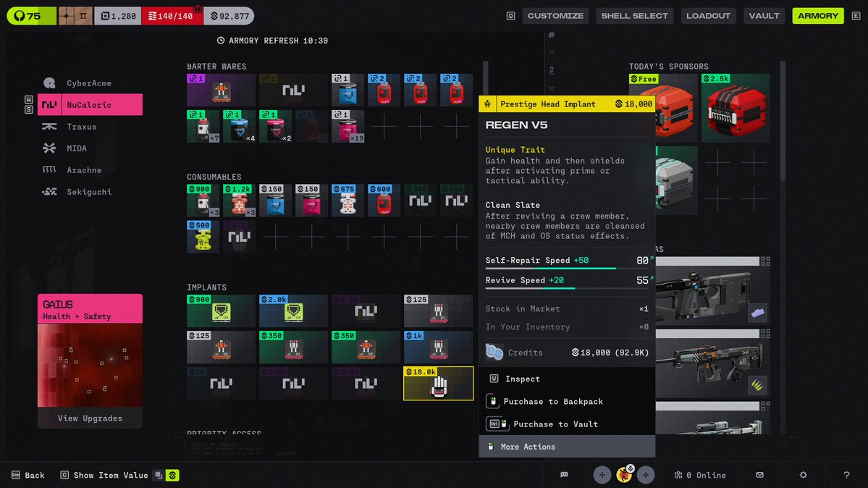The height and width of the screenshot is (488, 868).
Task: Open the help question mark icon
Action: pyautogui.click(x=846, y=475)
